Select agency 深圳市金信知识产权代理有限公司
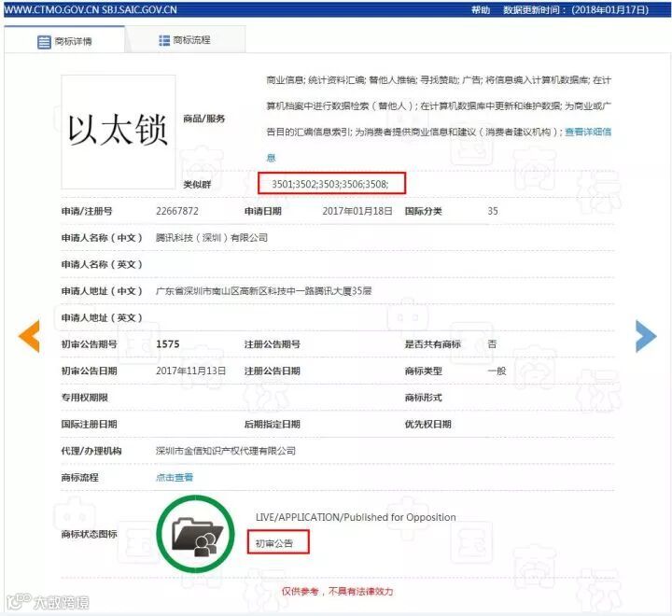Screen dimensions: 672x616 tap(226, 451)
